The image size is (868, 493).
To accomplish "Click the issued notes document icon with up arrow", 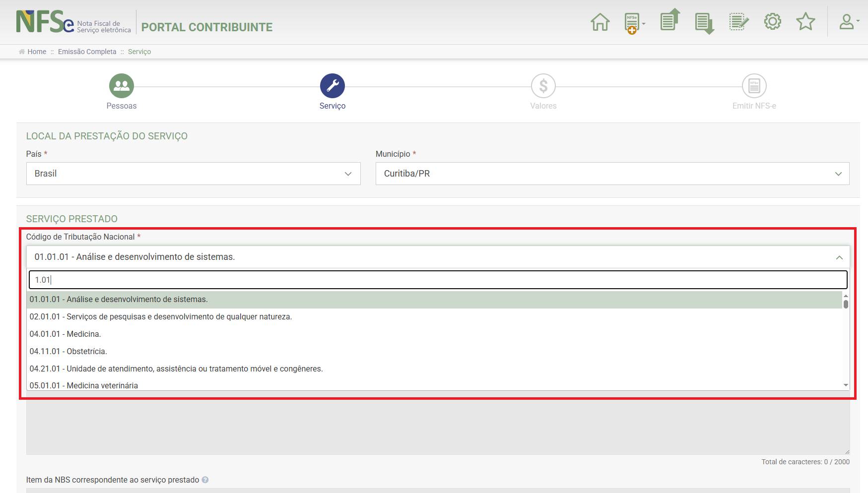I will (669, 21).
